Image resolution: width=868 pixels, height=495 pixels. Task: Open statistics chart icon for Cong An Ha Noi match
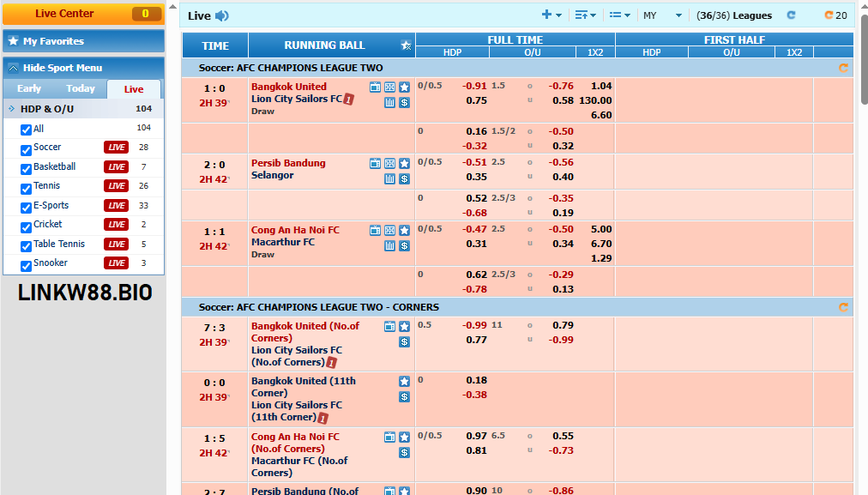pyautogui.click(x=389, y=245)
